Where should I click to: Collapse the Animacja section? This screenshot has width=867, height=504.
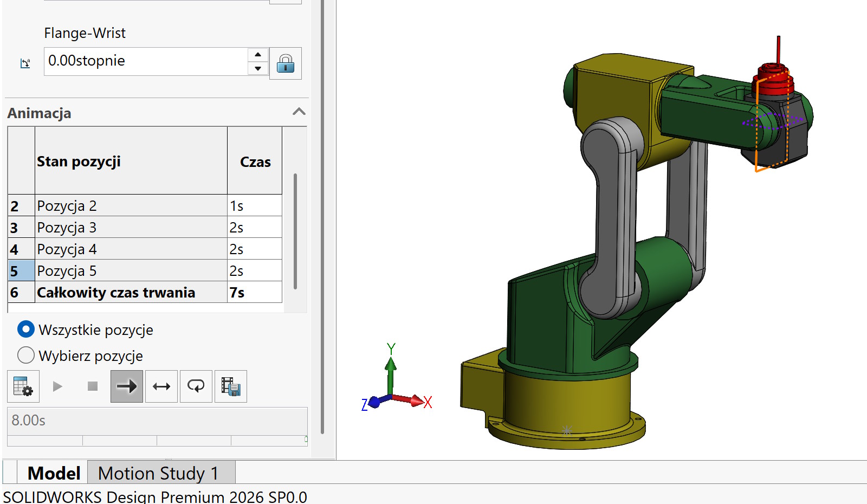pos(299,112)
